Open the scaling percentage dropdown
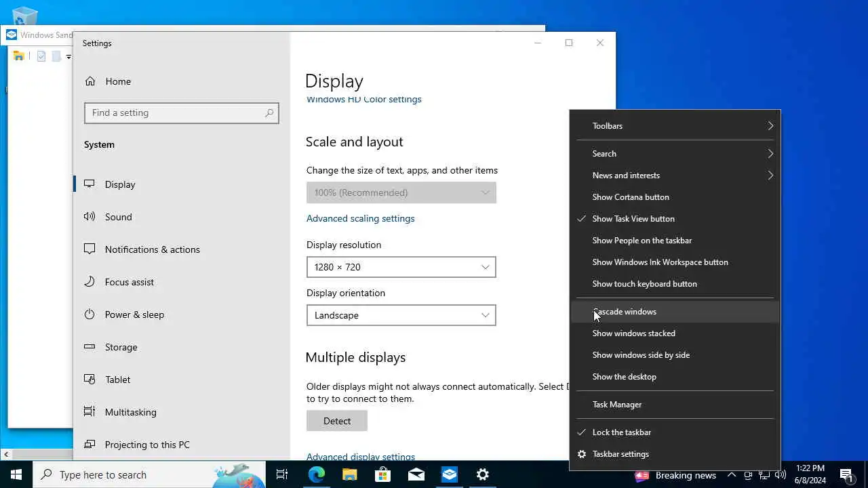 (401, 192)
